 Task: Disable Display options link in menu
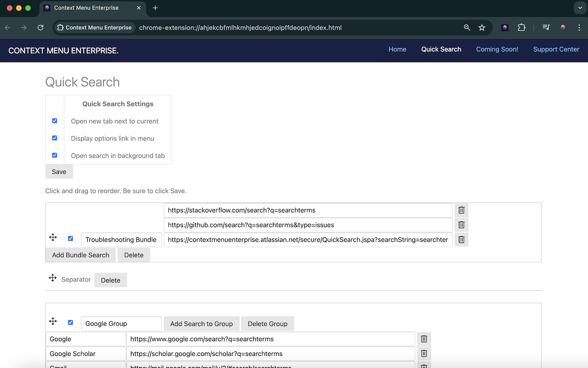click(55, 138)
